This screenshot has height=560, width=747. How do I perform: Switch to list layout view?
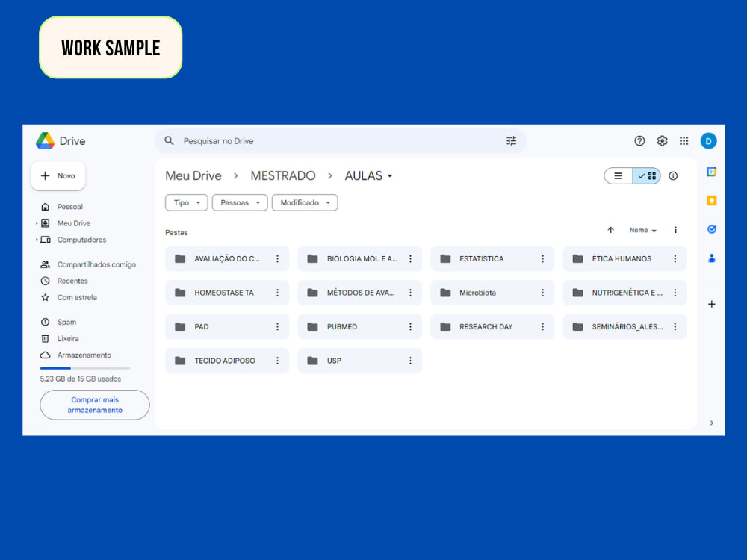[x=618, y=176]
